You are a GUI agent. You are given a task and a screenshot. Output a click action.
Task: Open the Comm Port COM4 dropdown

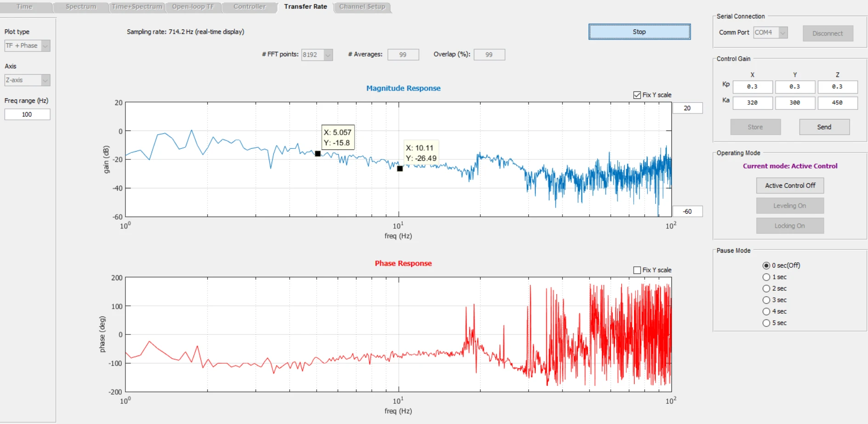pos(771,33)
